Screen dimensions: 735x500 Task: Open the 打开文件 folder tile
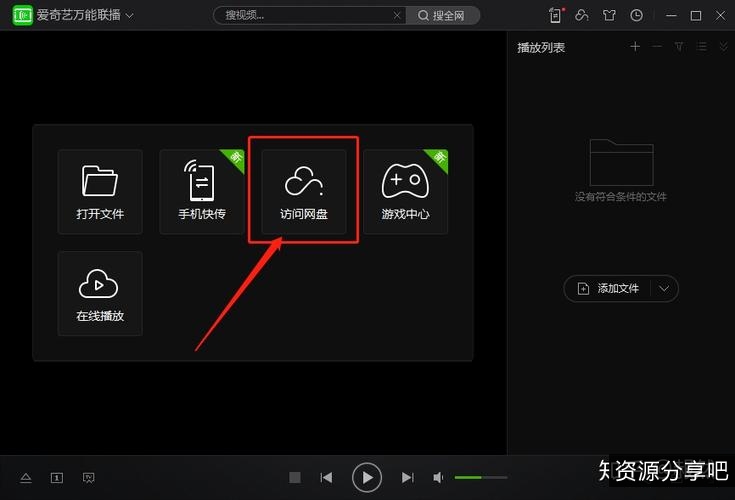pos(100,192)
